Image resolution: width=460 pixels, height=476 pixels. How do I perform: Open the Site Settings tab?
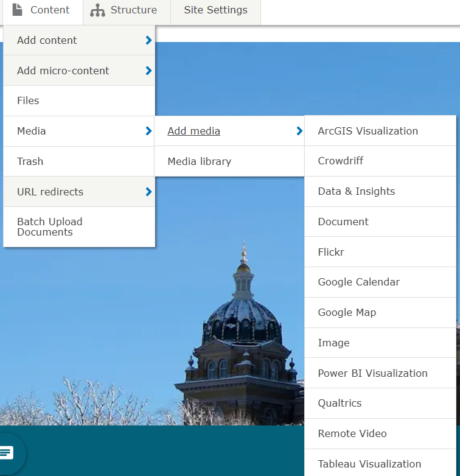215,10
